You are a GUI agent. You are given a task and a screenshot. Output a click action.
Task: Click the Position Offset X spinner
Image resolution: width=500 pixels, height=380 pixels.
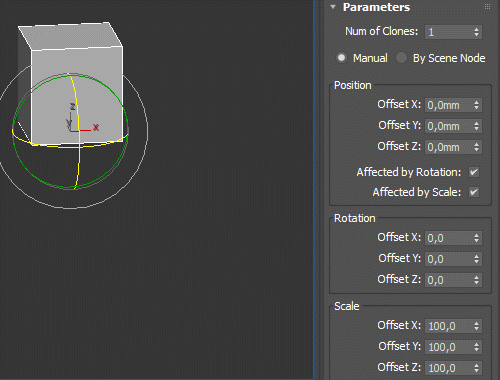(477, 105)
